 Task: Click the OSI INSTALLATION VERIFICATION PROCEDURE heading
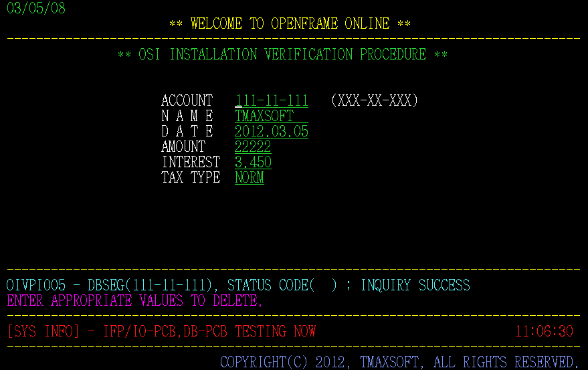pyautogui.click(x=282, y=55)
